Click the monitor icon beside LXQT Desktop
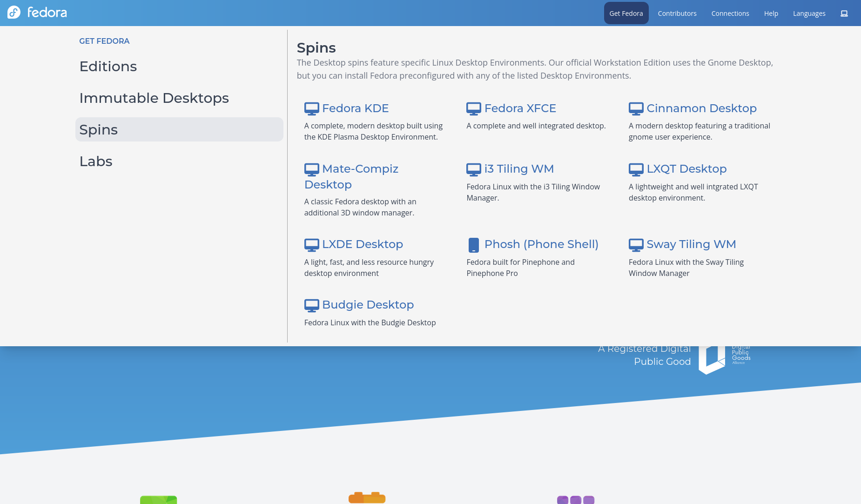This screenshot has width=861, height=504. point(636,169)
